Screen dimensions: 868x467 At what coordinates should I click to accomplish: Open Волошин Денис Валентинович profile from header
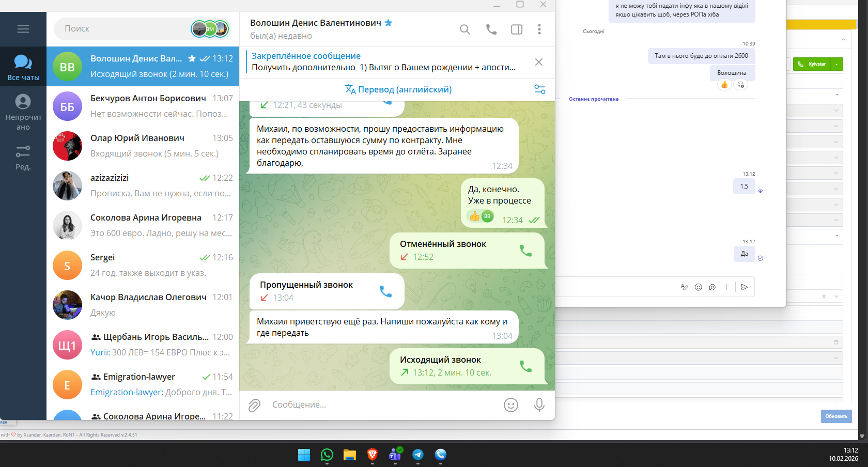coord(321,29)
